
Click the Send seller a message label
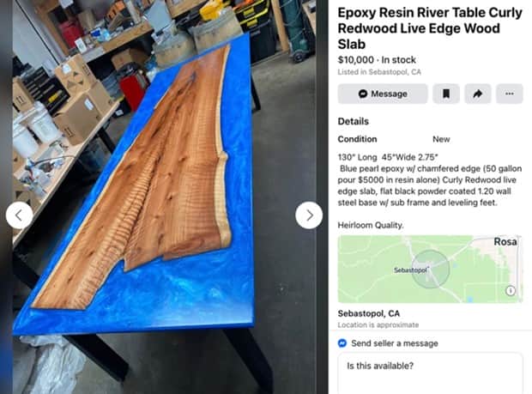[x=395, y=343]
